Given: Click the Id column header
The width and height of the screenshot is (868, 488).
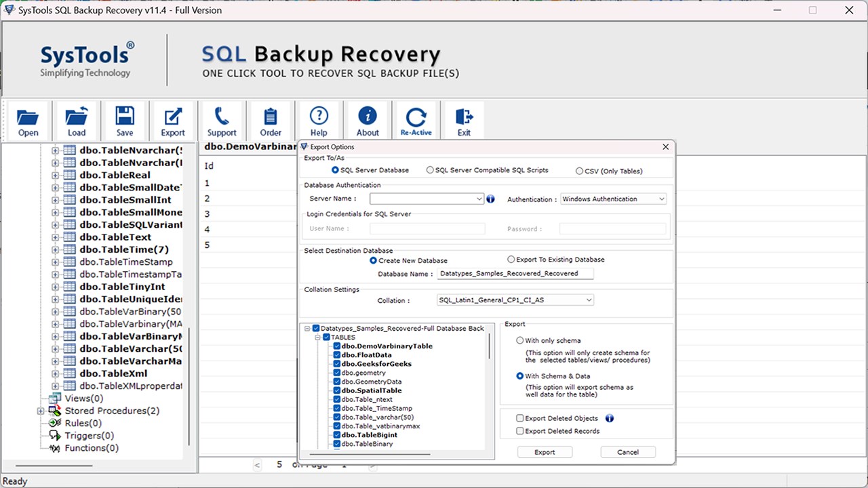Looking at the screenshot, I should coord(209,166).
